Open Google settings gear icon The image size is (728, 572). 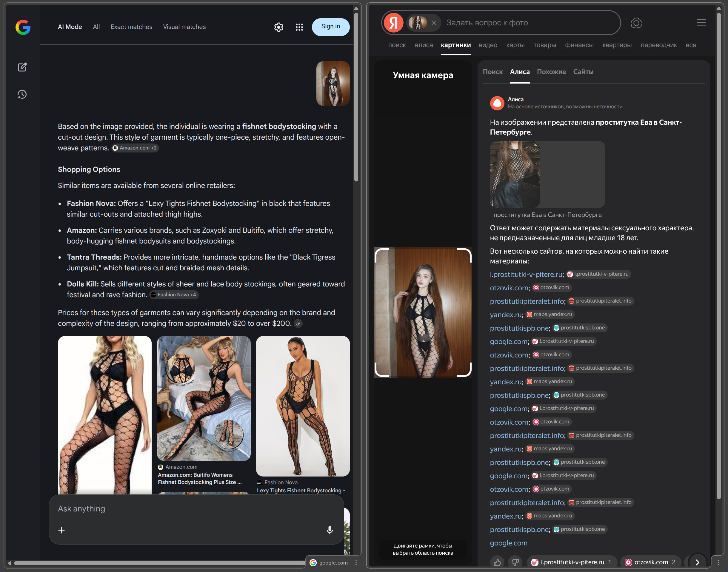point(278,27)
